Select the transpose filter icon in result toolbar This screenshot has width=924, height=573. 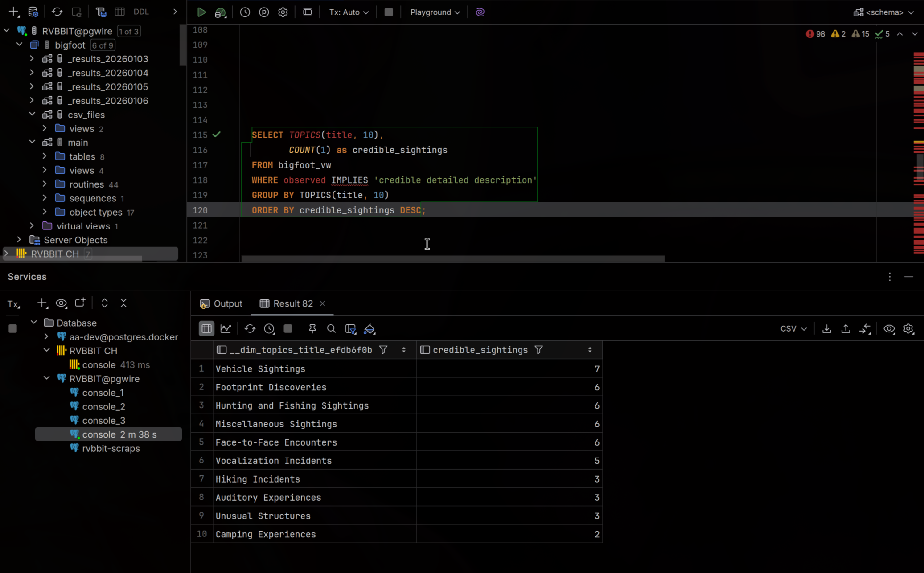click(351, 329)
